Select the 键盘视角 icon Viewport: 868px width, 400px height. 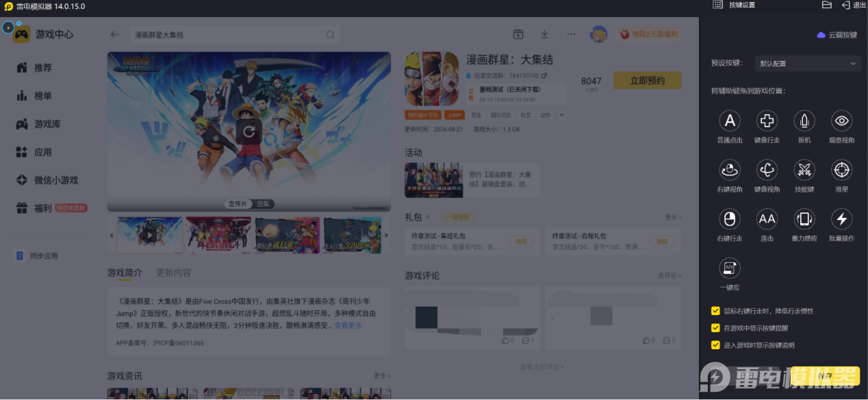tap(767, 170)
